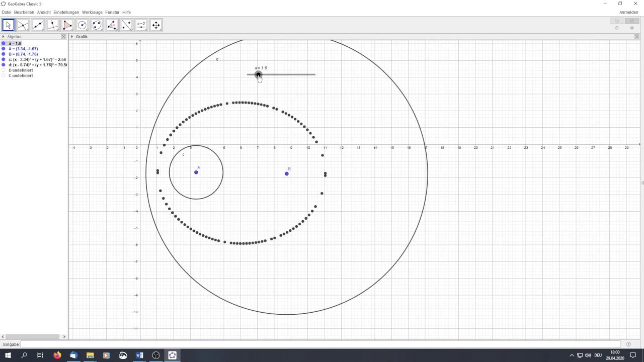
Task: Select row 'a = 1.6' in Algebra
Action: pyautogui.click(x=15, y=44)
